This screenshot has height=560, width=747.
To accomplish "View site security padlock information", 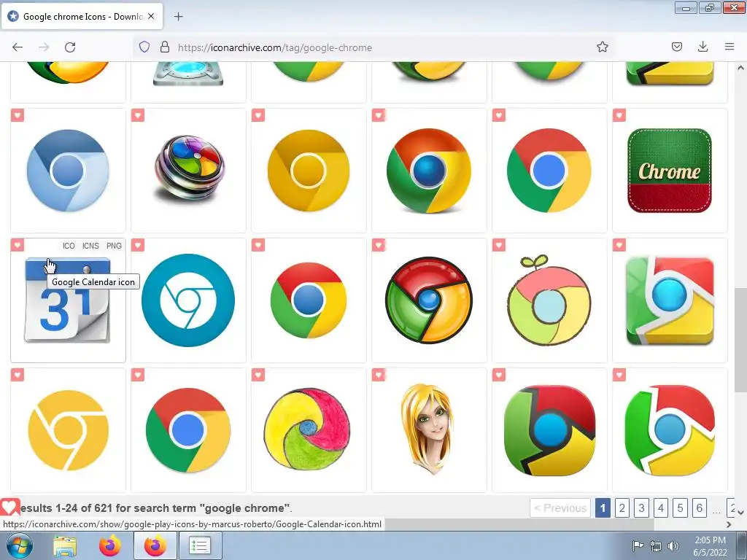I will click(165, 47).
